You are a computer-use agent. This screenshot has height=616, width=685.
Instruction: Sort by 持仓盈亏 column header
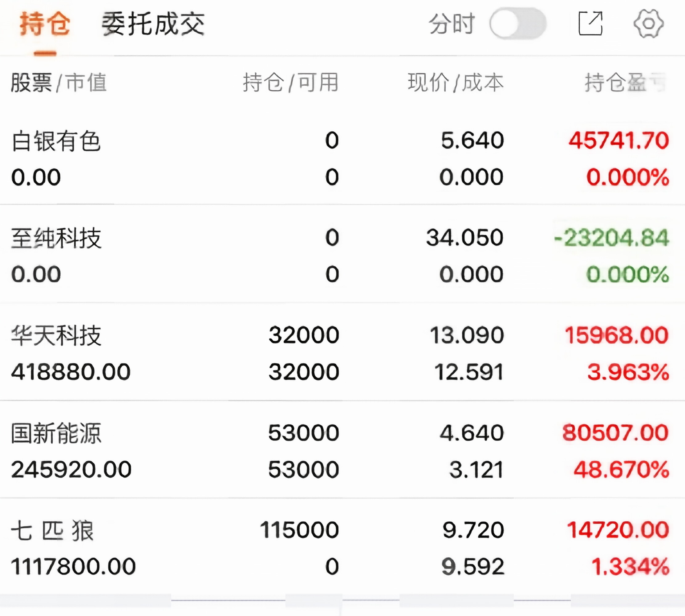pyautogui.click(x=624, y=83)
